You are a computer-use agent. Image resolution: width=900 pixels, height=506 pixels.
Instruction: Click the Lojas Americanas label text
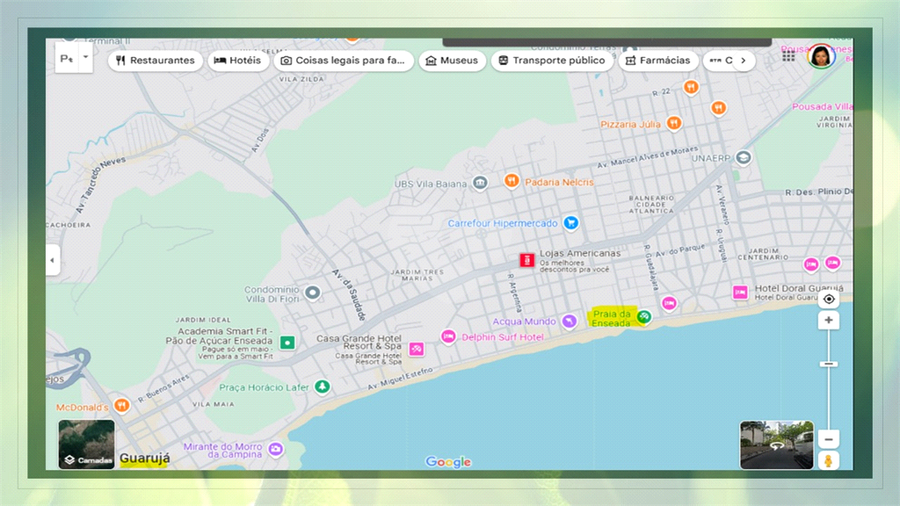pyautogui.click(x=580, y=253)
